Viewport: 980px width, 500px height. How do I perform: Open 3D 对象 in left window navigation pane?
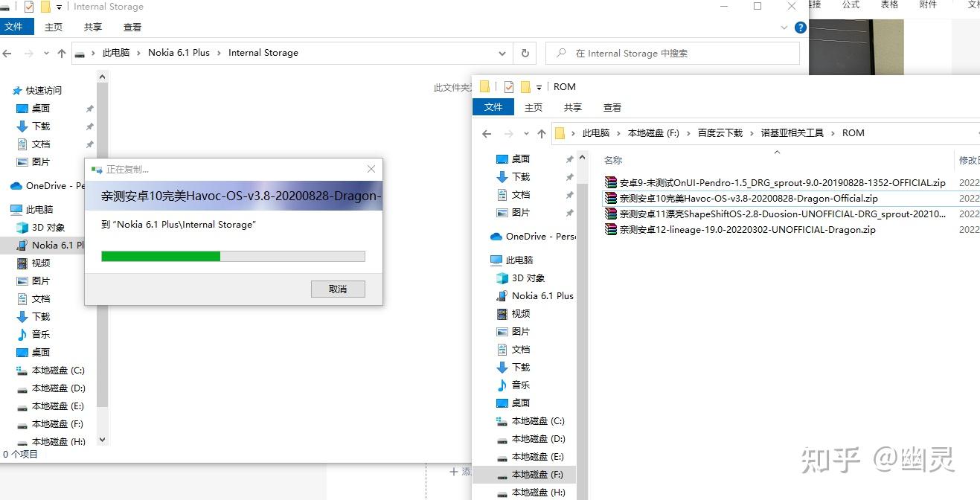(48, 227)
